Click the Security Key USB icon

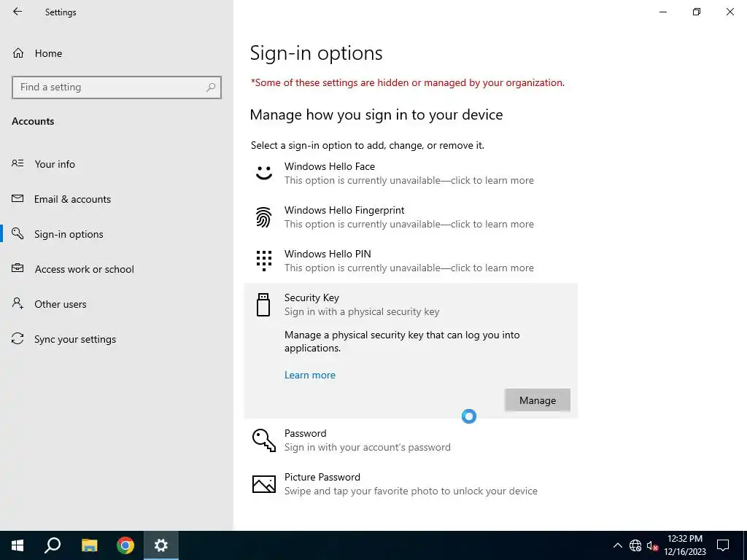coord(263,305)
